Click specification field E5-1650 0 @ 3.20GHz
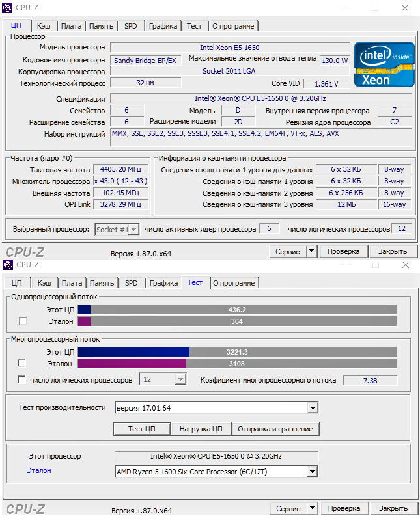Viewport: 420px width, 516px height. pos(260,98)
